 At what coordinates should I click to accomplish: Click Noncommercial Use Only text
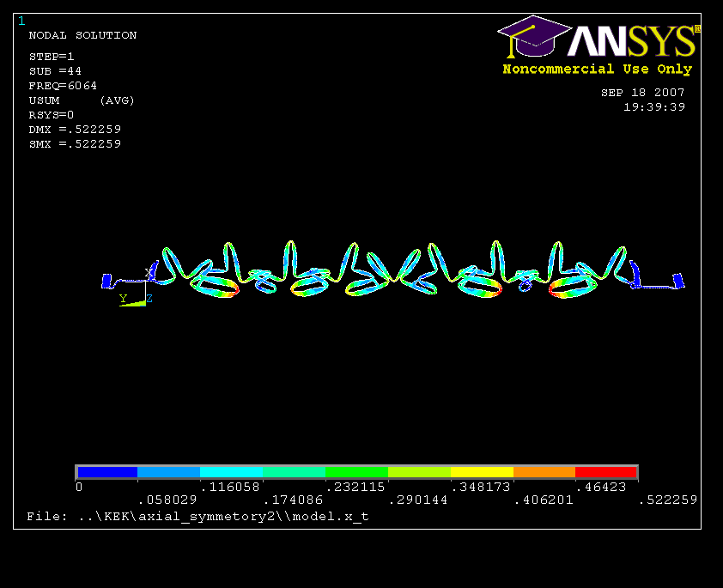tap(597, 70)
